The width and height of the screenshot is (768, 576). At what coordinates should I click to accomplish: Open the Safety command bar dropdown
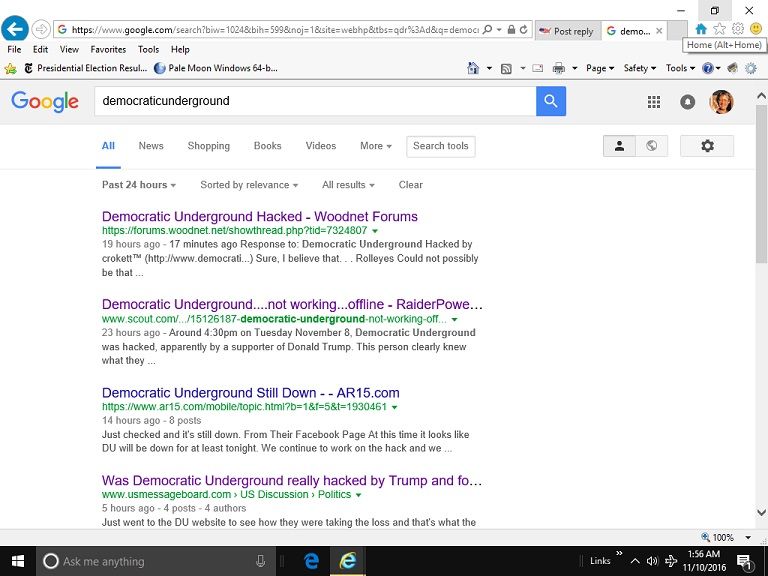640,68
